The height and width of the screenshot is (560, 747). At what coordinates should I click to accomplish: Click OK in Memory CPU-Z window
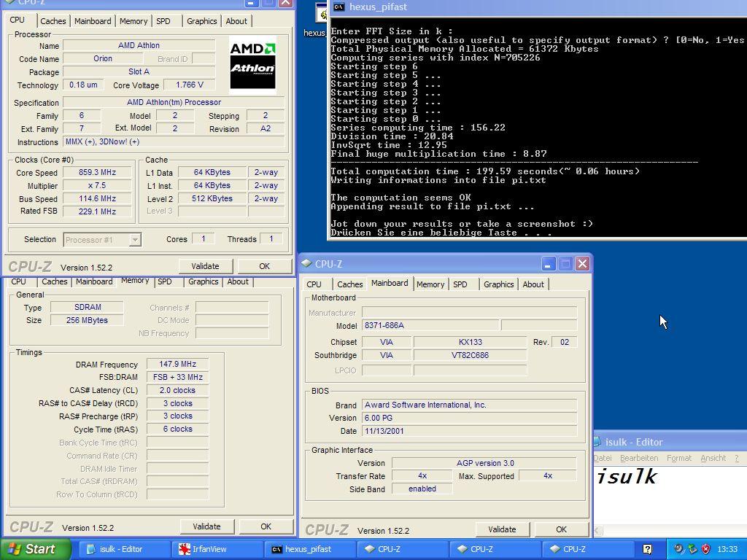pyautogui.click(x=266, y=526)
